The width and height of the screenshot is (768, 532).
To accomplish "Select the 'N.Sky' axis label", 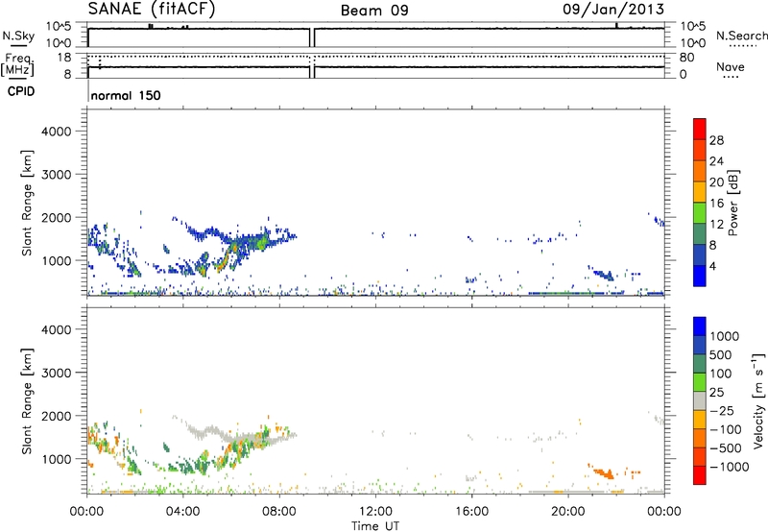I will [x=18, y=36].
